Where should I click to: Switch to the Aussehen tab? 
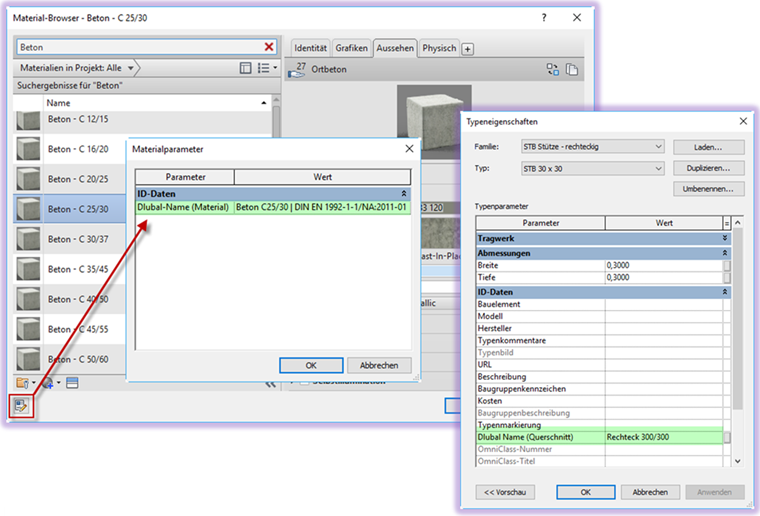[395, 48]
